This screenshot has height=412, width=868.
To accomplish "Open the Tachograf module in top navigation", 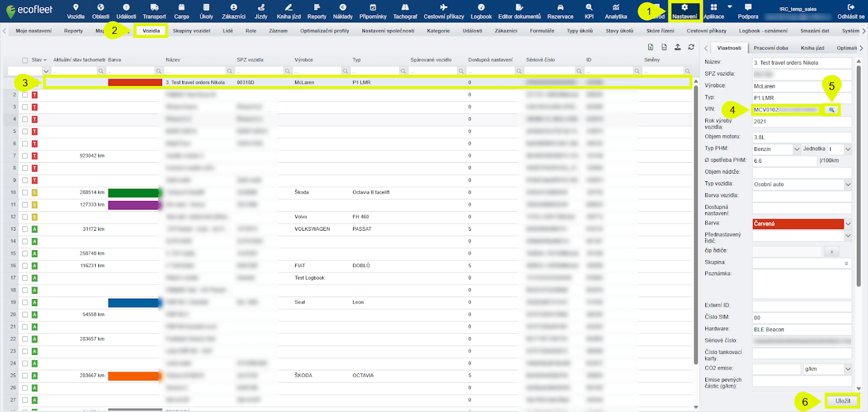I will (405, 11).
